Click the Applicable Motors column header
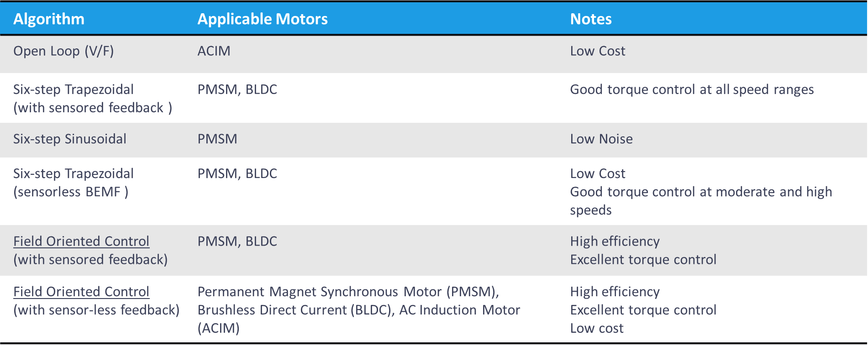868x346 pixels. pyautogui.click(x=263, y=19)
